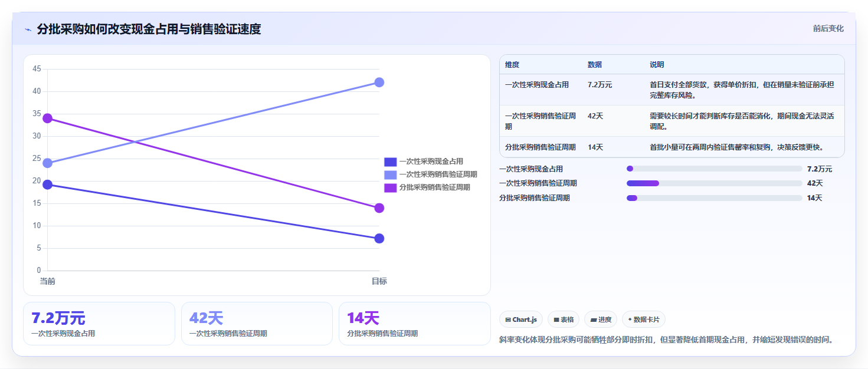The image size is (868, 369).
Task: Click the 需要较长时间 description cell
Action: pos(742,121)
